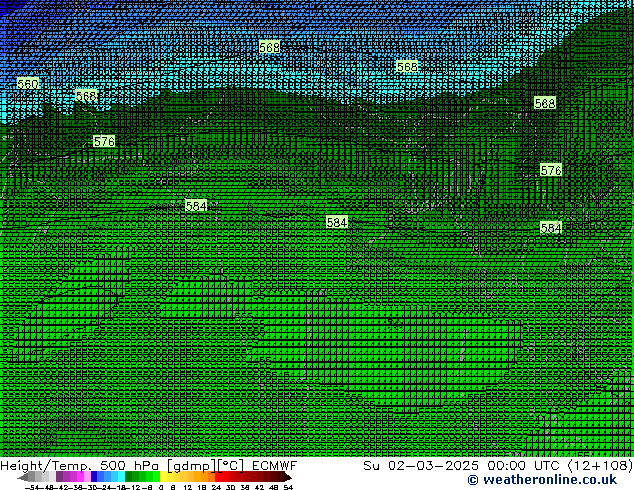Click the gray left arrow end of legend
Image resolution: width=634 pixels, height=490 pixels.
point(23,477)
